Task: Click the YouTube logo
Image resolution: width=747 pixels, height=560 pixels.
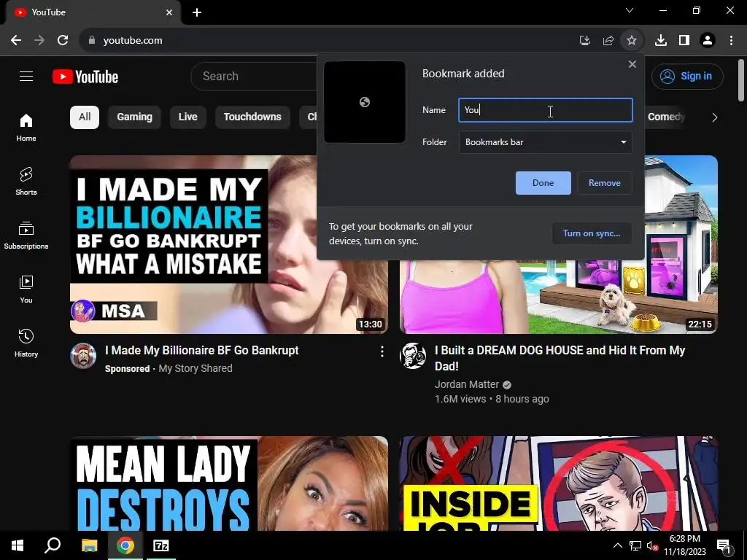Action: click(85, 77)
